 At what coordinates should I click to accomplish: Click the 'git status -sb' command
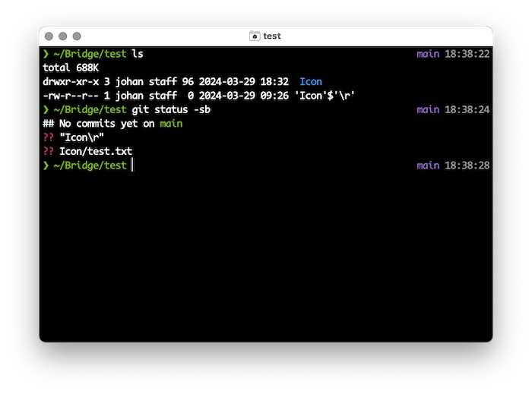(x=171, y=109)
